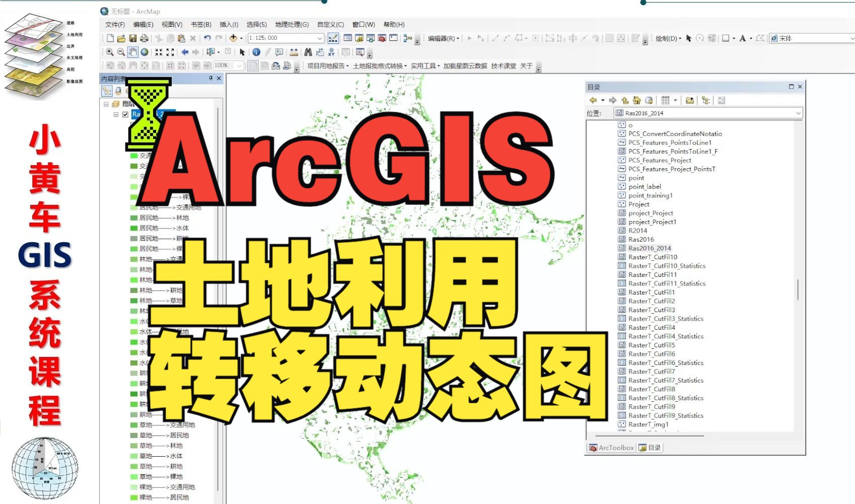
Task: Open the 土地报批格式转换 dropdown
Action: click(380, 66)
